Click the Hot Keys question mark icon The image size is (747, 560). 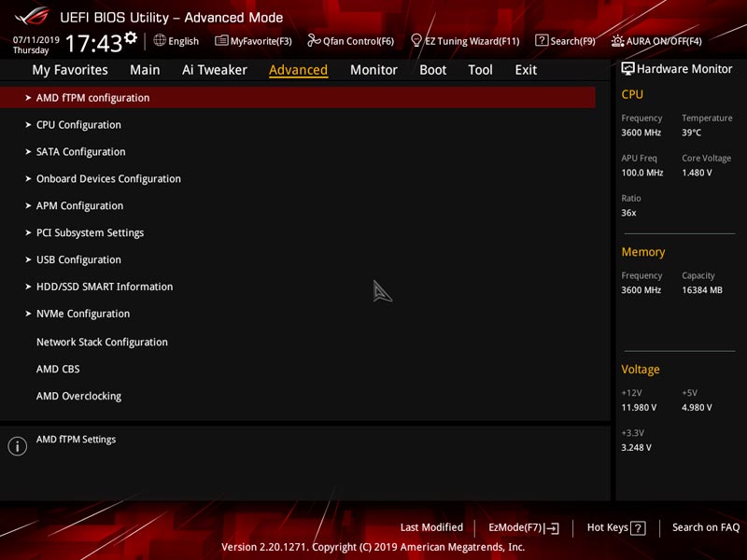[x=638, y=528]
